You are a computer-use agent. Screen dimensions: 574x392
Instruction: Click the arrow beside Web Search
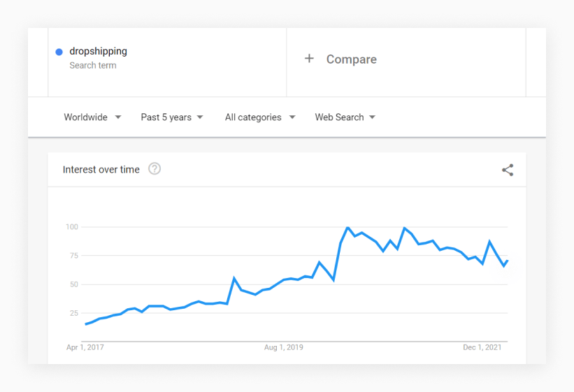pos(372,117)
